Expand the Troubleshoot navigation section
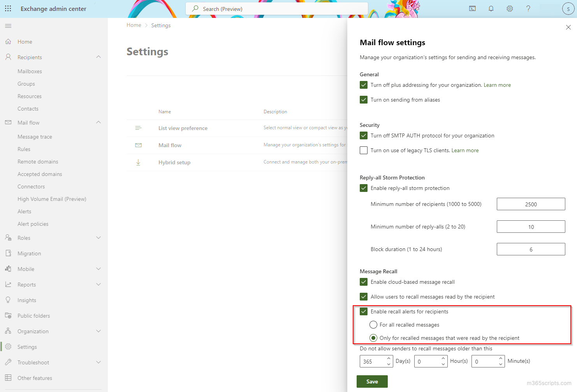This screenshot has height=392, width=577. tap(99, 362)
